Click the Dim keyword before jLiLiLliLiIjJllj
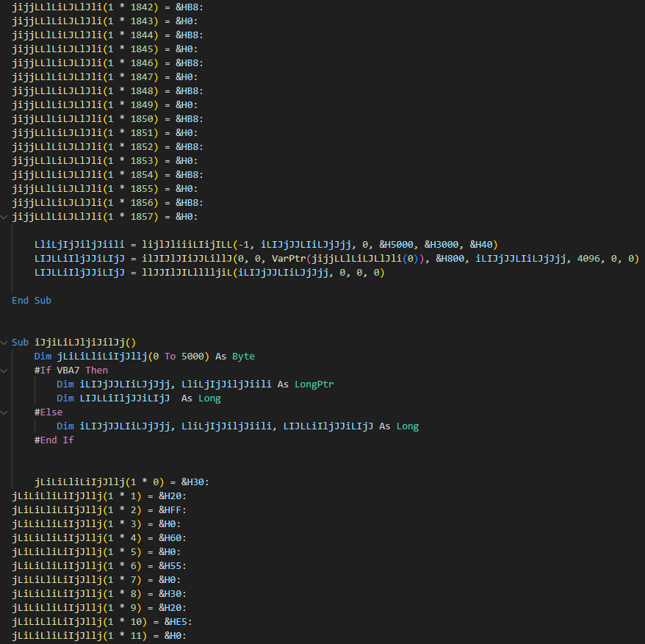Screen dimensions: 645x644 coord(43,356)
